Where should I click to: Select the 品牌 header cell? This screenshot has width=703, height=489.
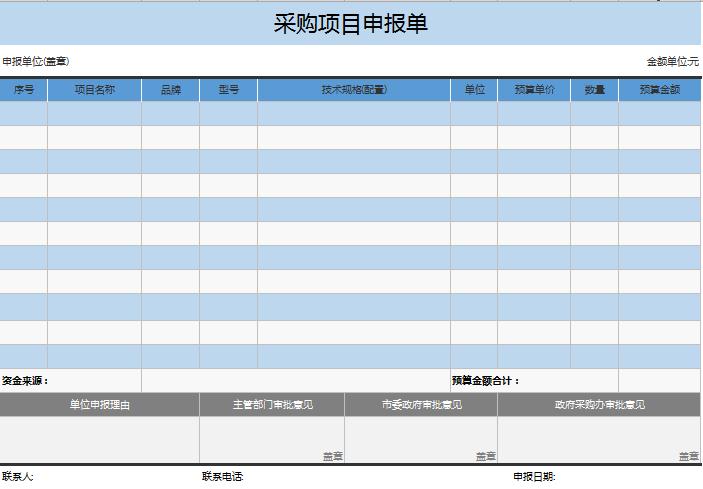click(x=170, y=90)
